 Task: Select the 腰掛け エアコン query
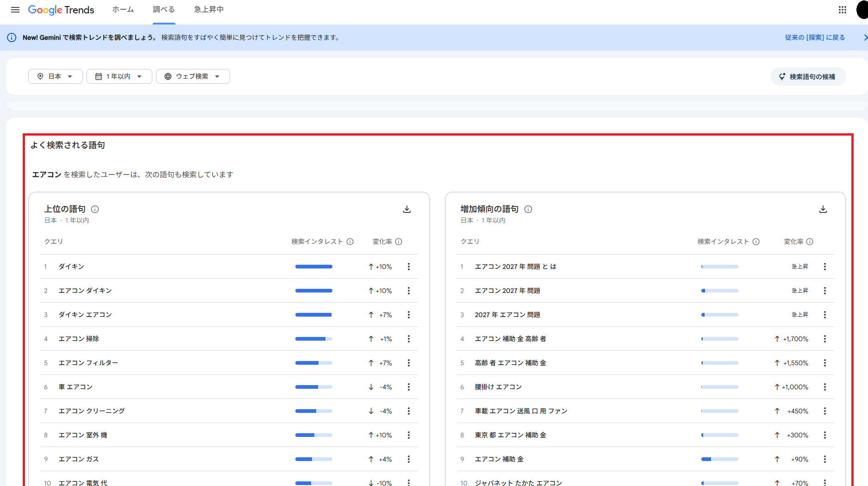498,387
